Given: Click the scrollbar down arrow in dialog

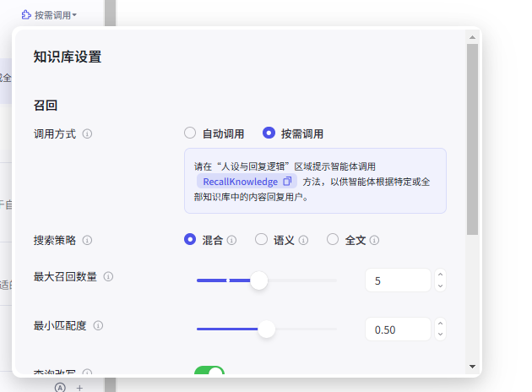Looking at the screenshot, I should pyautogui.click(x=472, y=367).
